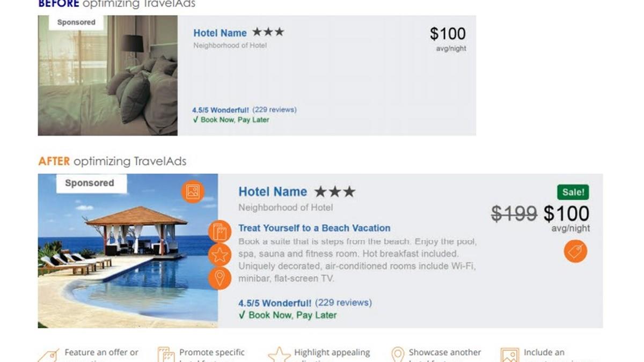Click "4.5/5 Wonderful!" rating in the before ad

pos(221,110)
